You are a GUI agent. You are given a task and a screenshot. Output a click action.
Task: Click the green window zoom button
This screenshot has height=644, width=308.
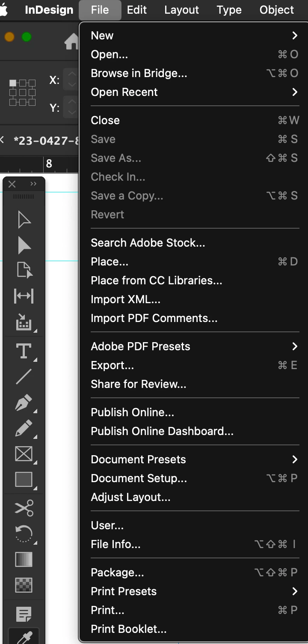[x=27, y=37]
